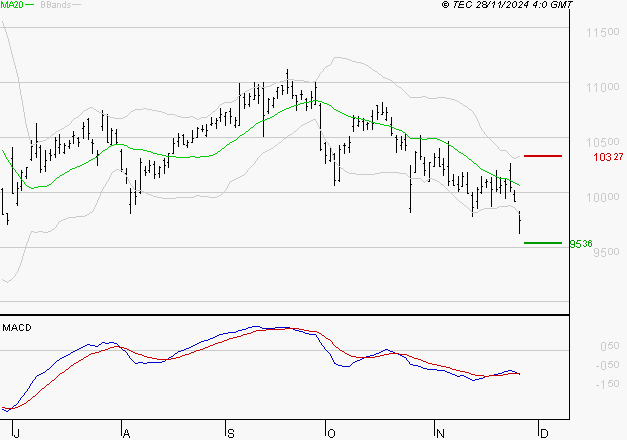Click the last price bar below 10000
This screenshot has height=440, width=627.
click(x=520, y=224)
